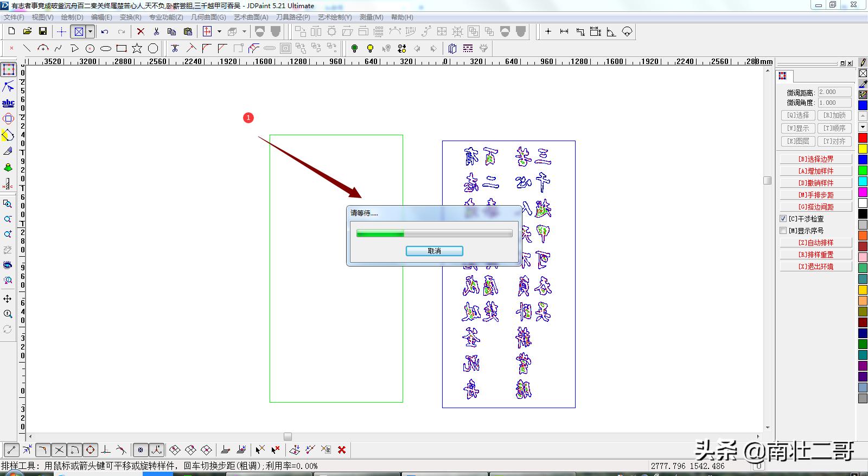This screenshot has height=476, width=868.
Task: Open dropdown arrow beside the crossed-box tool
Action: 91,31
